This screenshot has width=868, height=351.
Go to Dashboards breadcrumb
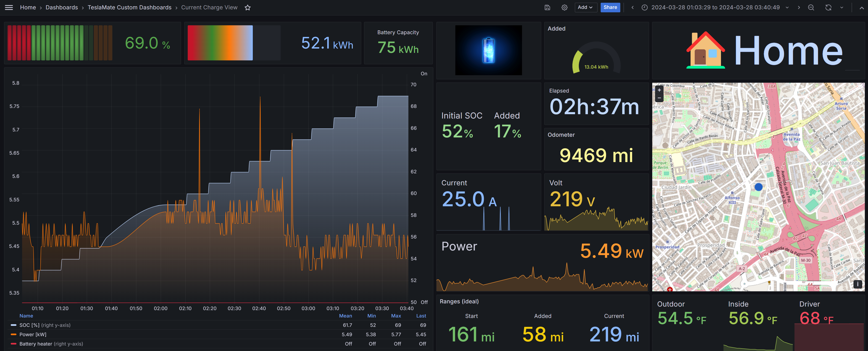coord(62,7)
